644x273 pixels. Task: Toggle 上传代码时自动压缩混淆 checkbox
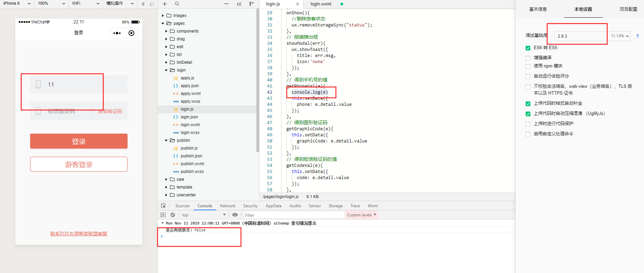[x=528, y=114]
